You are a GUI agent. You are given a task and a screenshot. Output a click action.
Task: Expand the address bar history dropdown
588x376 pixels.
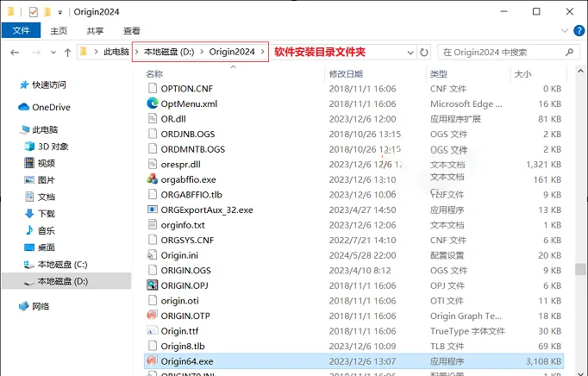[x=410, y=53]
